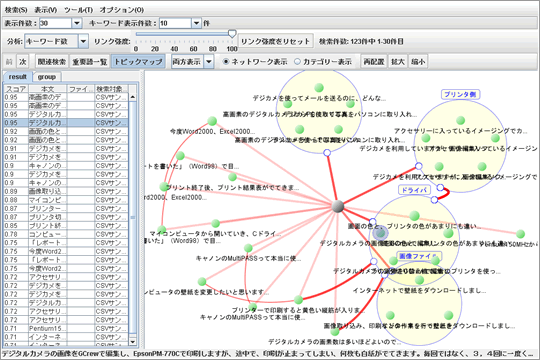Open the 表示件数 dropdown arrow

pos(76,23)
